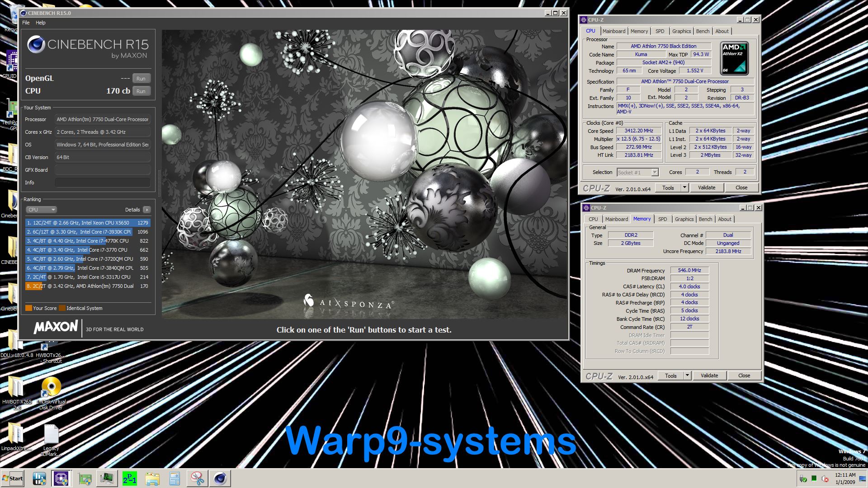Open Legacy 3DMark text file icon
Screen dimensions: 868x488
pos(51,440)
